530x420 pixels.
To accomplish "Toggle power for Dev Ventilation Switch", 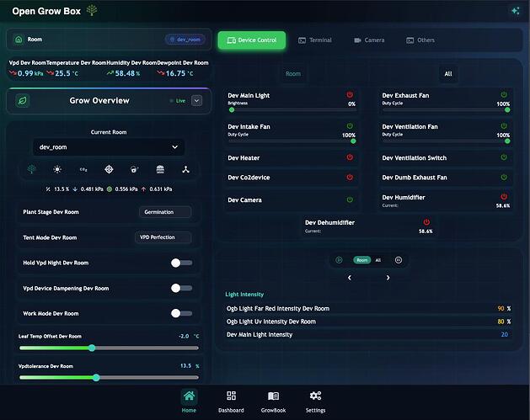I will coord(504,157).
